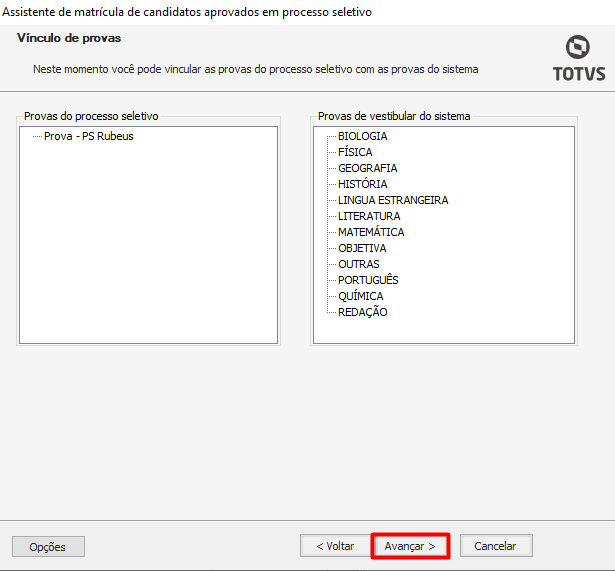Go back with the Voltar button

tap(335, 546)
